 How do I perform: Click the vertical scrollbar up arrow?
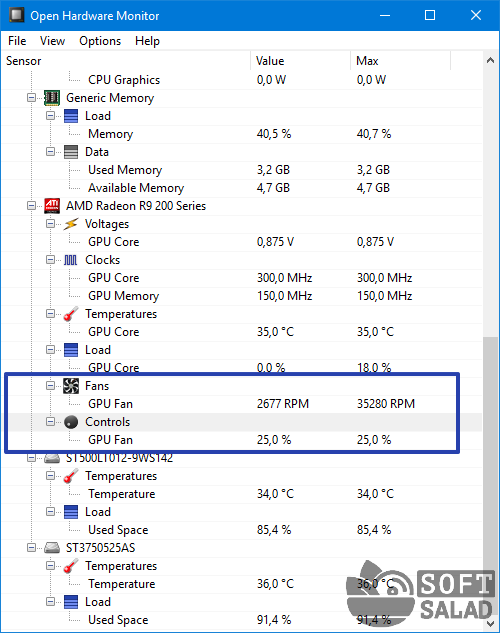(491, 61)
